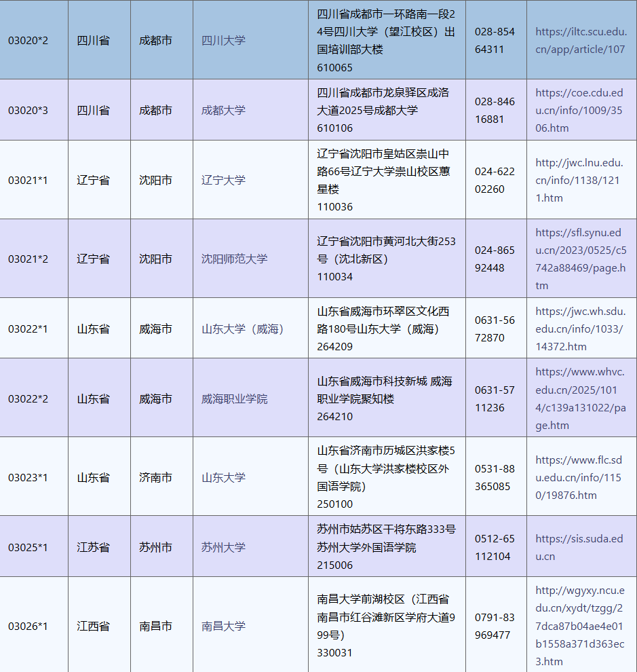Open 山东大学 name link in 济南市 row
This screenshot has width=637, height=672.
223,477
